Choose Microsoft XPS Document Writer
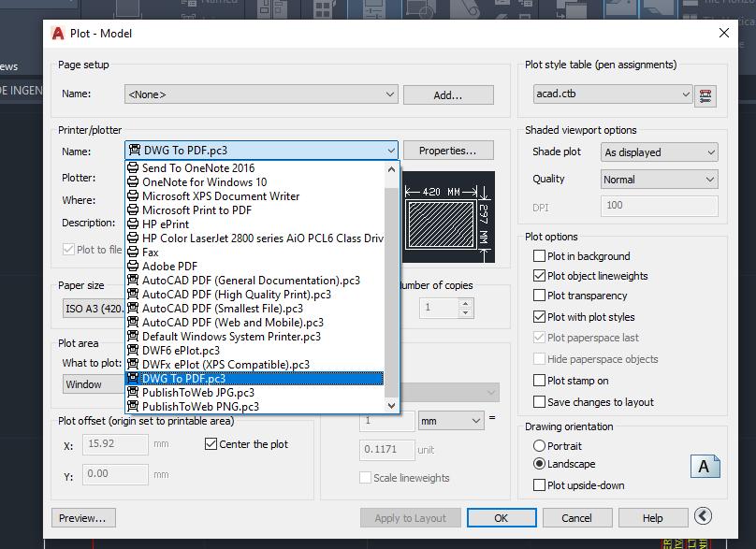The height and width of the screenshot is (549, 756). tap(254, 195)
